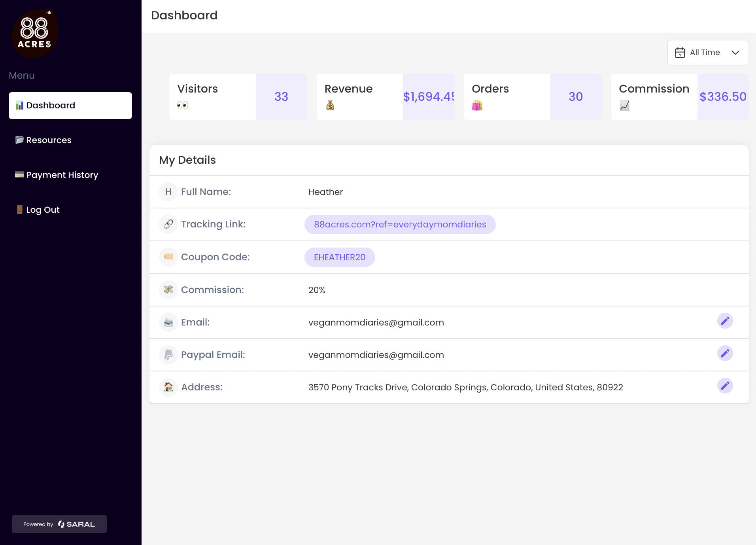The image size is (756, 545).
Task: Click the 88 Acres logo
Action: pyautogui.click(x=35, y=34)
